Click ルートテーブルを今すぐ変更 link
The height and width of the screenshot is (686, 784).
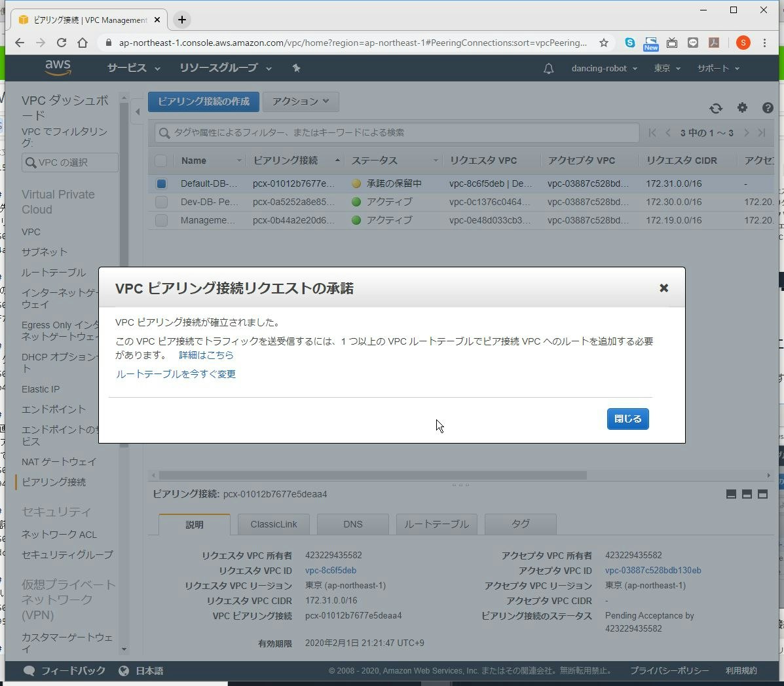pyautogui.click(x=176, y=374)
